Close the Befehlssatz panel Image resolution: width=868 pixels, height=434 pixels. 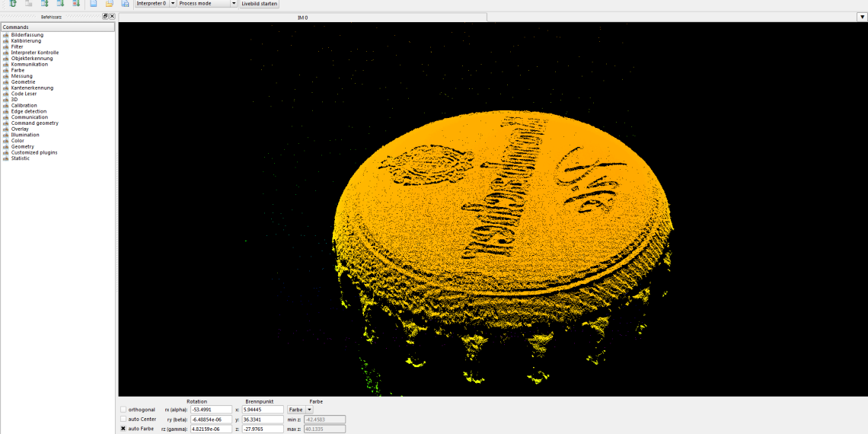pos(112,16)
